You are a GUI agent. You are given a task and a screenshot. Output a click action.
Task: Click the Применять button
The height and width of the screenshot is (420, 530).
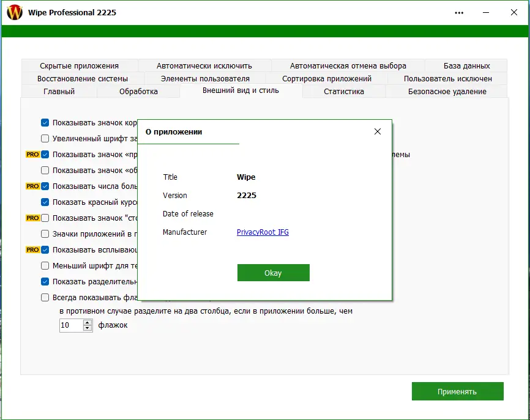pos(457,391)
